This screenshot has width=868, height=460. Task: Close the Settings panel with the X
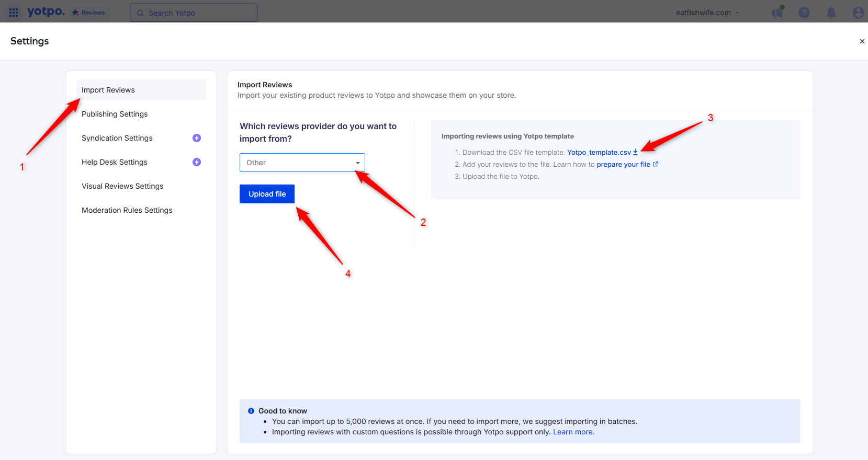tap(862, 41)
